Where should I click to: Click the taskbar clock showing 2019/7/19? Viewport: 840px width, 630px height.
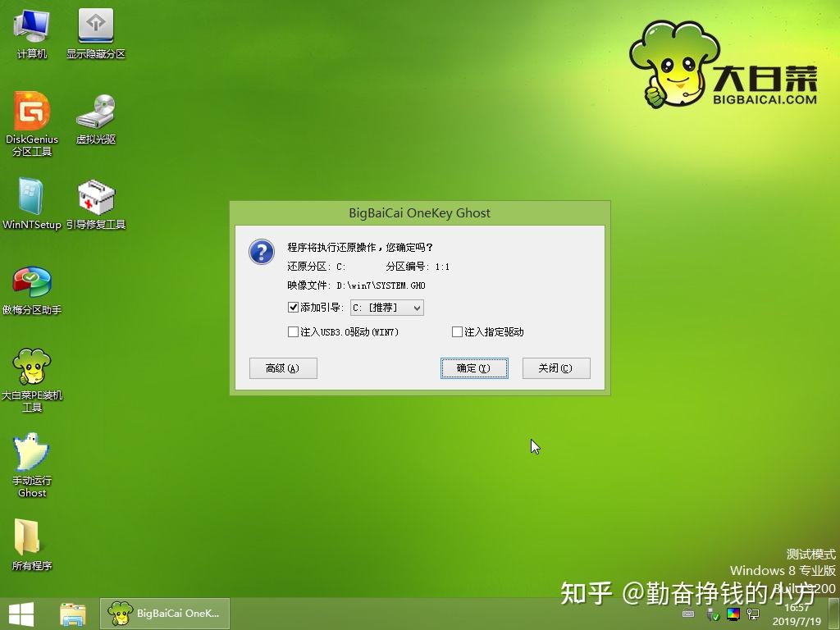[797, 615]
